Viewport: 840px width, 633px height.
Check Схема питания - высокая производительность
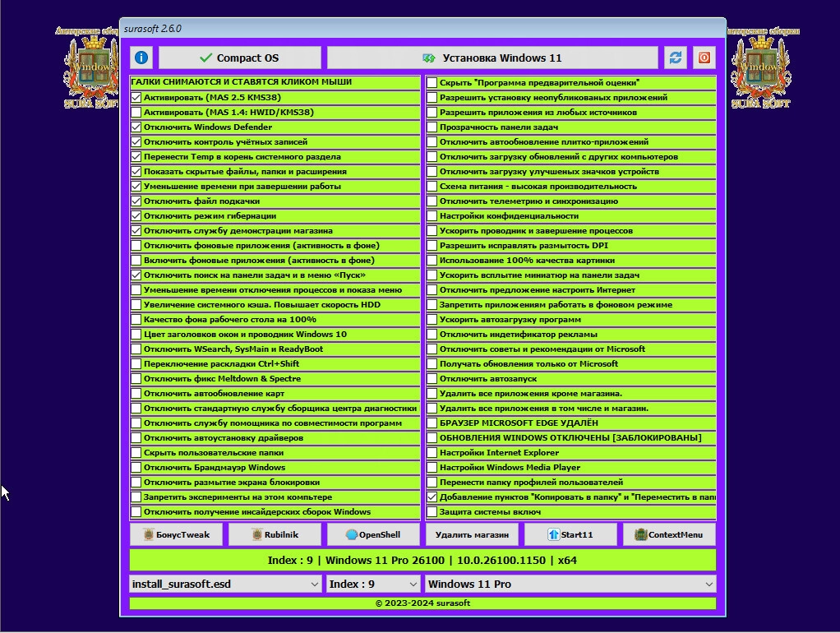pos(432,187)
